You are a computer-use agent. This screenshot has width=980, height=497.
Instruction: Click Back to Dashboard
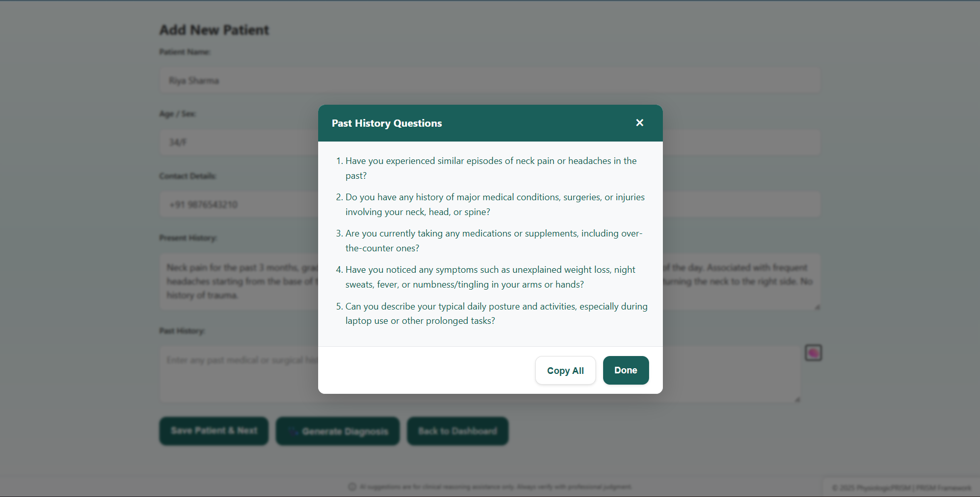coord(457,431)
